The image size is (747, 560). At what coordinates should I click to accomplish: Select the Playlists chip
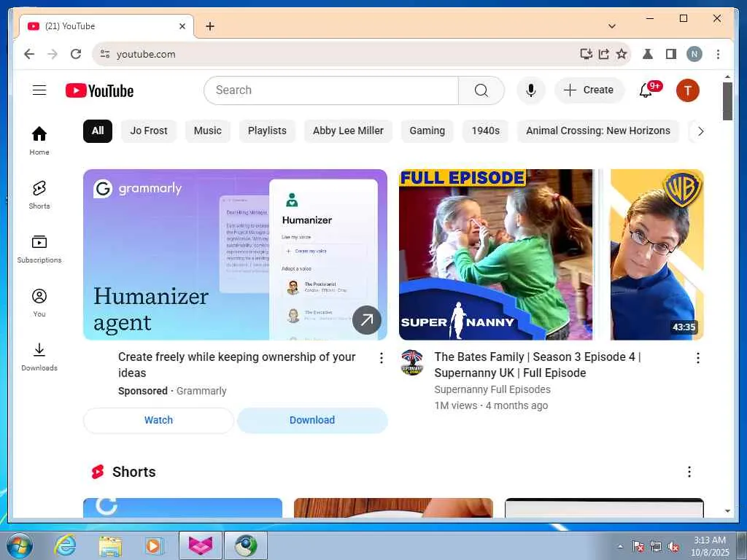[x=267, y=131]
